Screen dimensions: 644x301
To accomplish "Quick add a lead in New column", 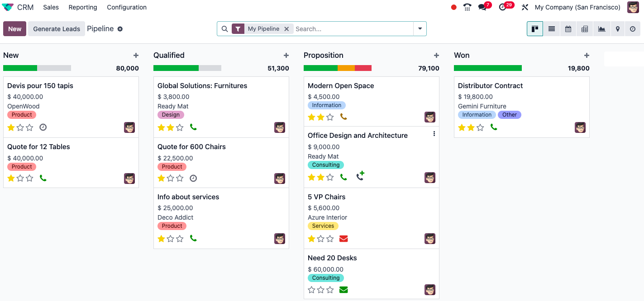I will pos(136,55).
